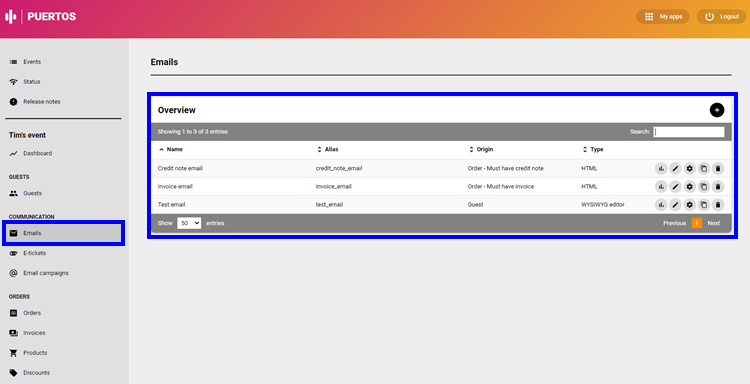
Task: Open settings for Credit note email
Action: point(689,168)
